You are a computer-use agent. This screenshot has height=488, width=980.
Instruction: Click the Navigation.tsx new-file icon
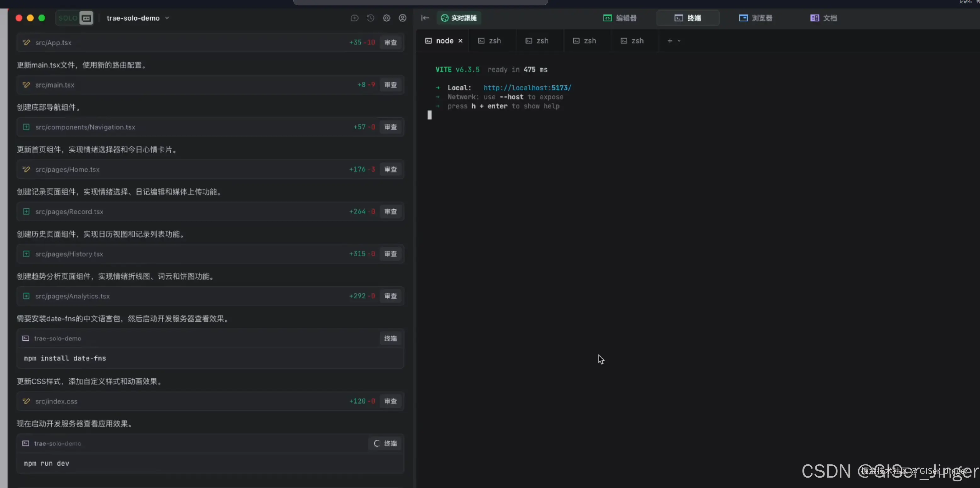point(26,127)
